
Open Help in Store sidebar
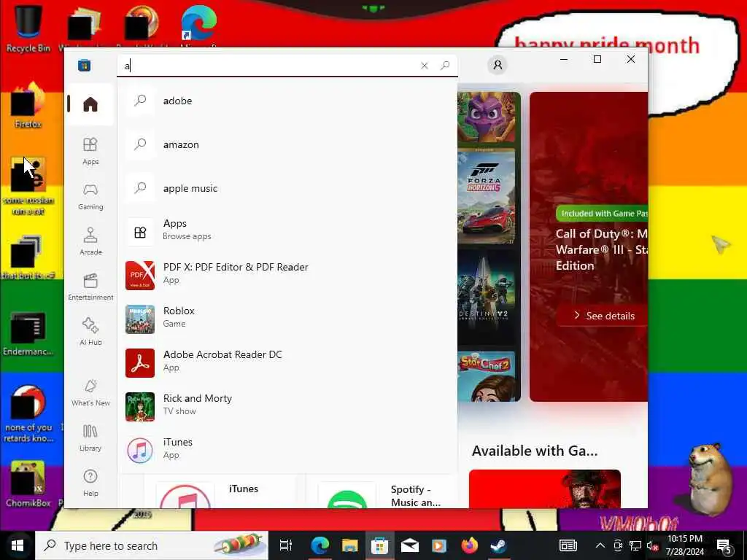pos(90,483)
